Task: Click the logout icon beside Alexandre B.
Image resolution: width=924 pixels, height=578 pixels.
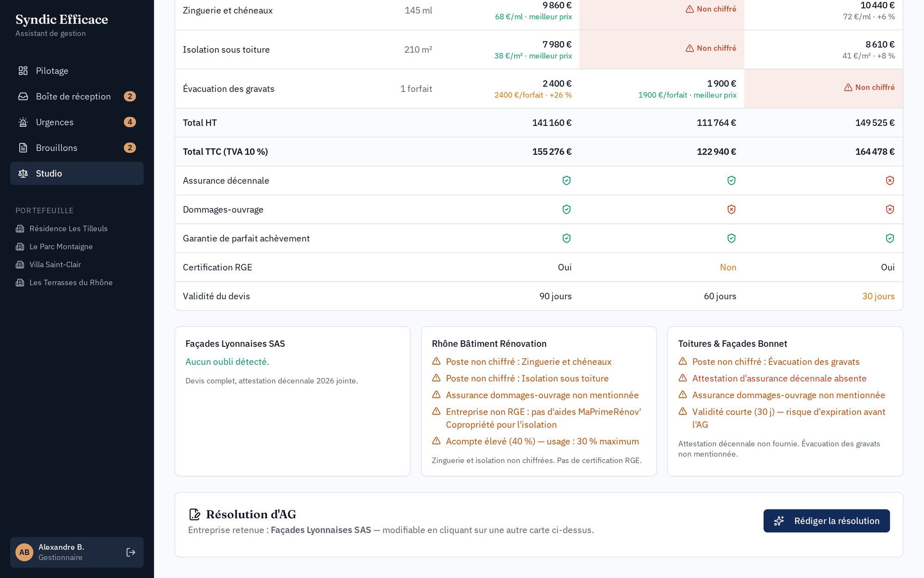Action: [x=131, y=552]
